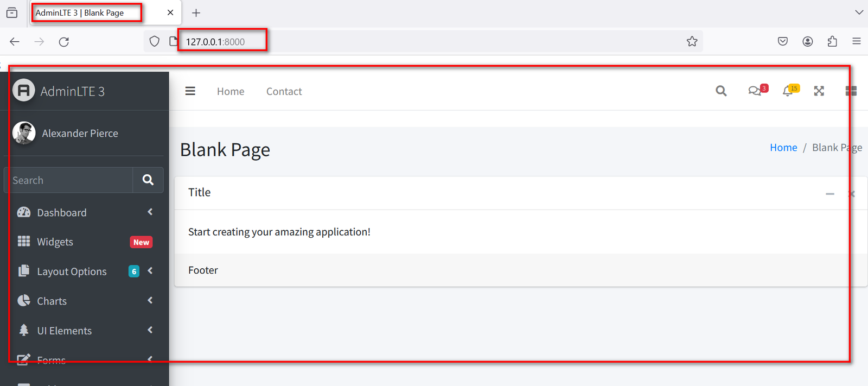Close the AdminLTE browser tab
The height and width of the screenshot is (386, 868).
pos(170,12)
